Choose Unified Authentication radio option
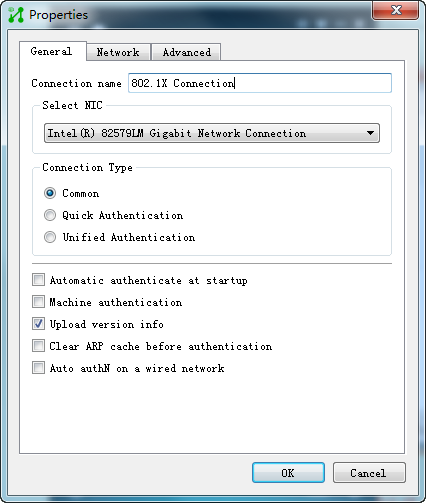Viewport: 426px width, 503px height. 50,237
